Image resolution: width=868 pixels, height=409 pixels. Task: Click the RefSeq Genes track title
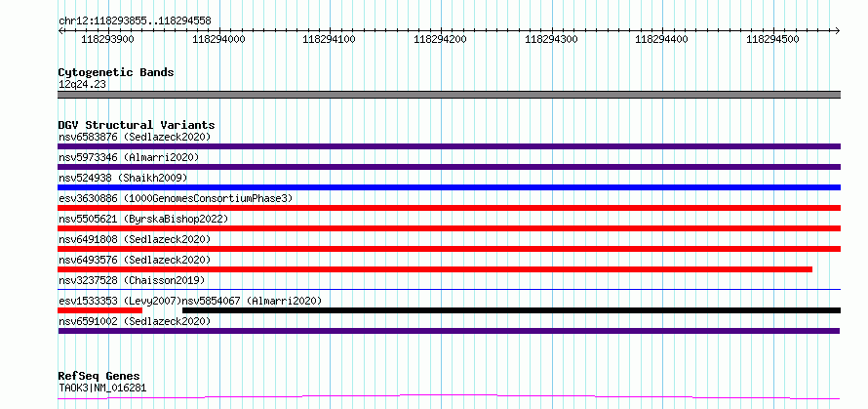[99, 377]
